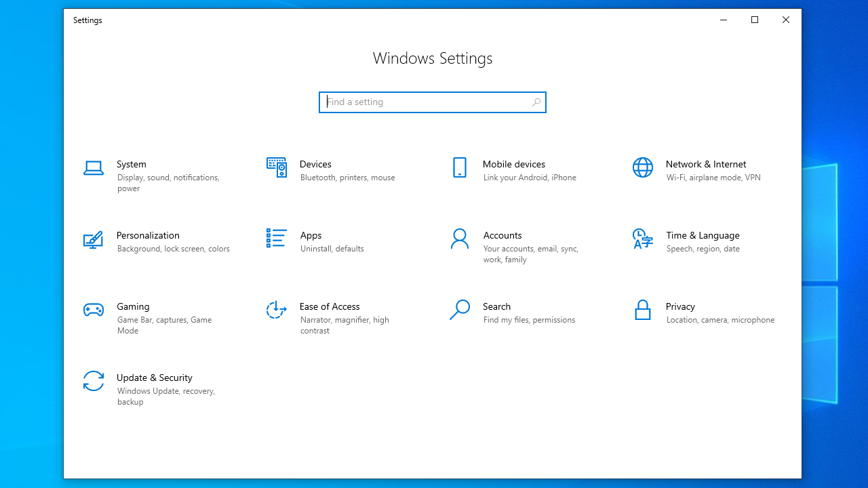This screenshot has width=868, height=488.
Task: Maximize the Settings window
Action: tap(755, 20)
